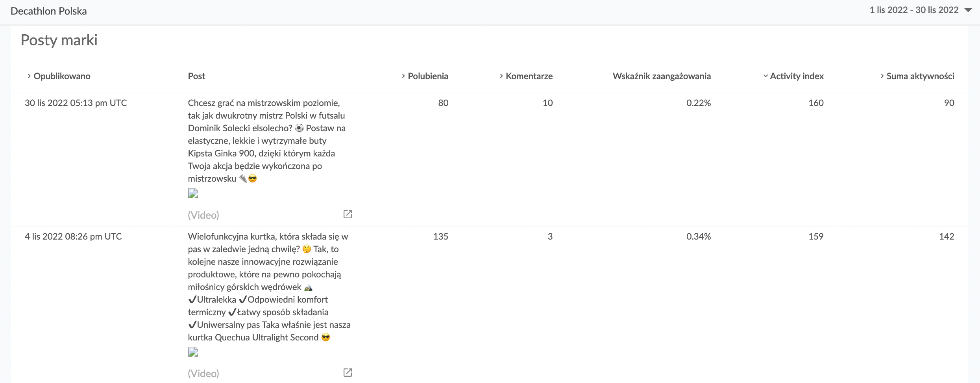The image size is (980, 383).
Task: Click the 4 lis 2022 08:26 pm publish date
Action: [x=73, y=236]
